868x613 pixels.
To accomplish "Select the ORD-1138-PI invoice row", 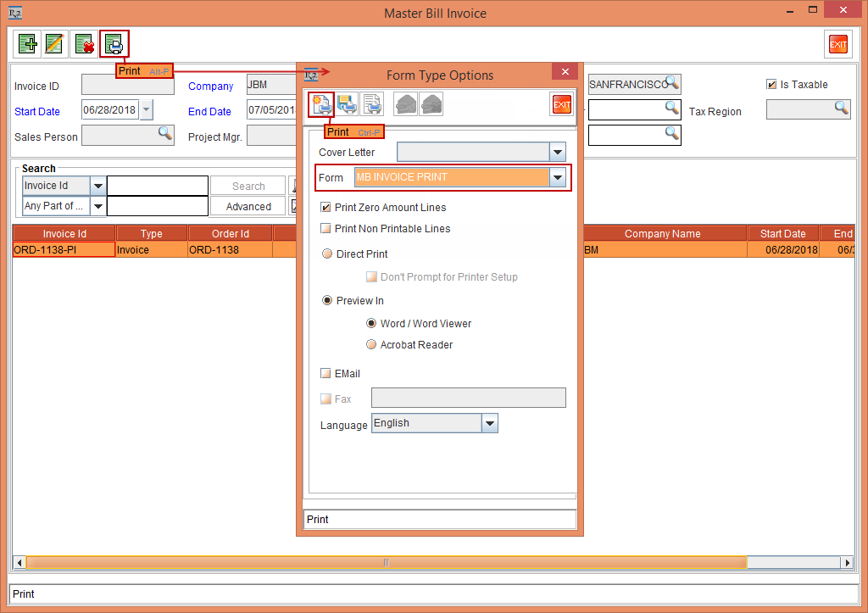I will click(64, 249).
